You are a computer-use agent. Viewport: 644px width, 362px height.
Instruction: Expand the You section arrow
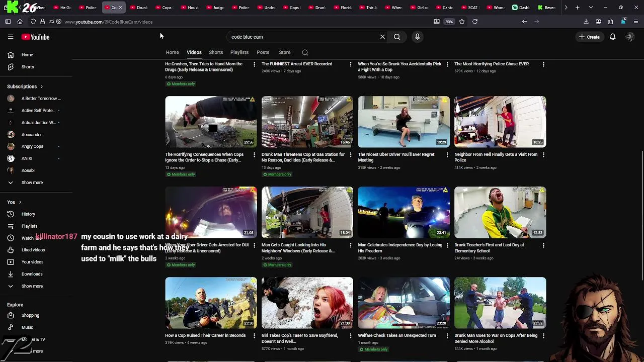20,202
